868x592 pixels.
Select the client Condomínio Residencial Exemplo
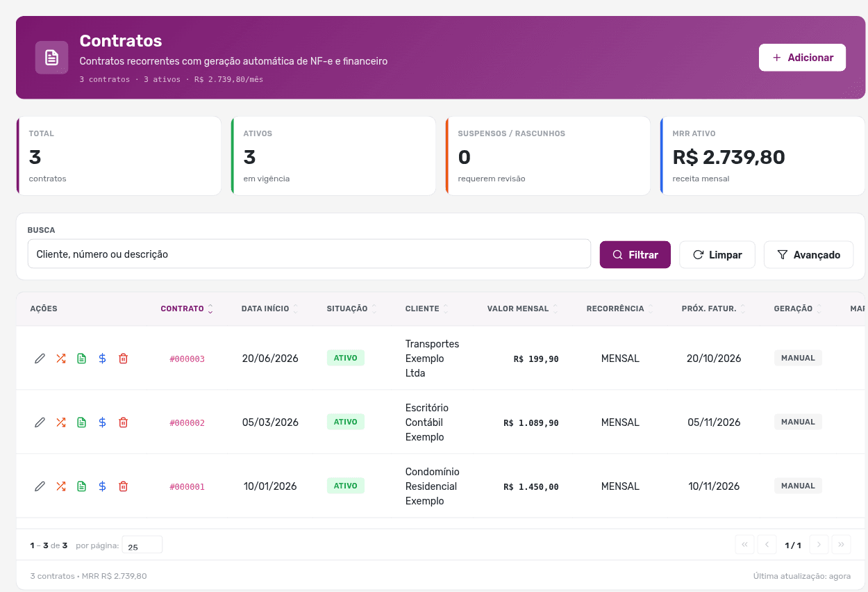point(432,486)
